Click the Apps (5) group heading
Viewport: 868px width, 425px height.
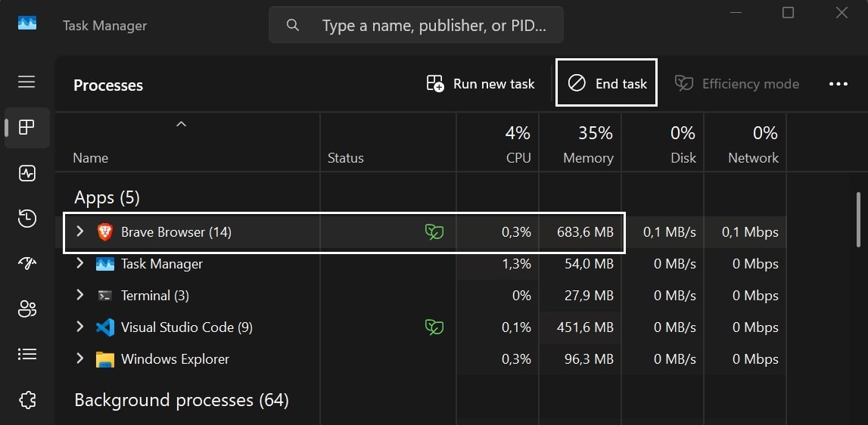pyautogui.click(x=107, y=197)
